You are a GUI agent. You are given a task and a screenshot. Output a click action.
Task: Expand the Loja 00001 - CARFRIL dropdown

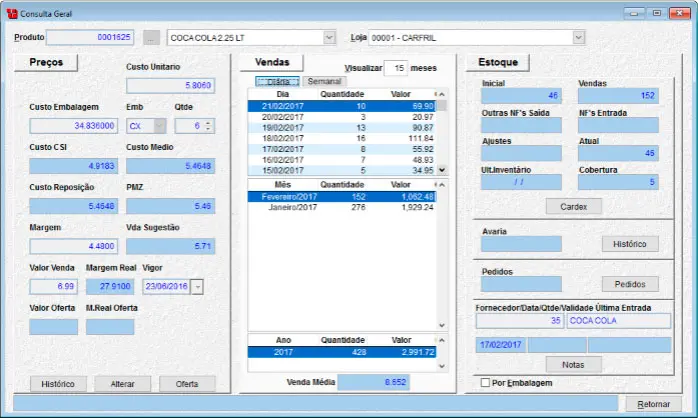pyautogui.click(x=578, y=38)
